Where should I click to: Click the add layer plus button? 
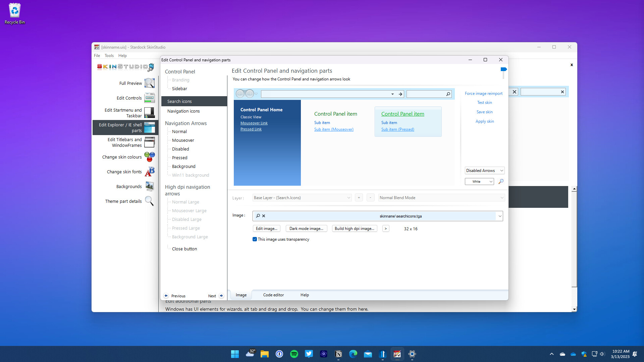tap(359, 197)
